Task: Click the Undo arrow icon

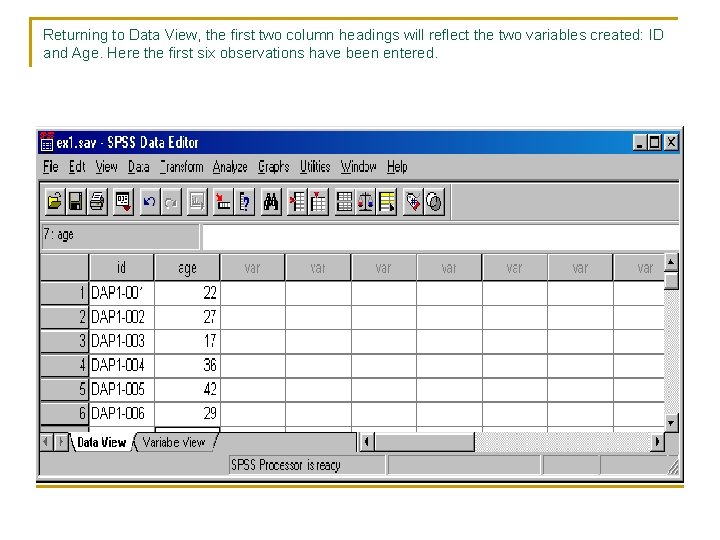Action: tap(150, 202)
